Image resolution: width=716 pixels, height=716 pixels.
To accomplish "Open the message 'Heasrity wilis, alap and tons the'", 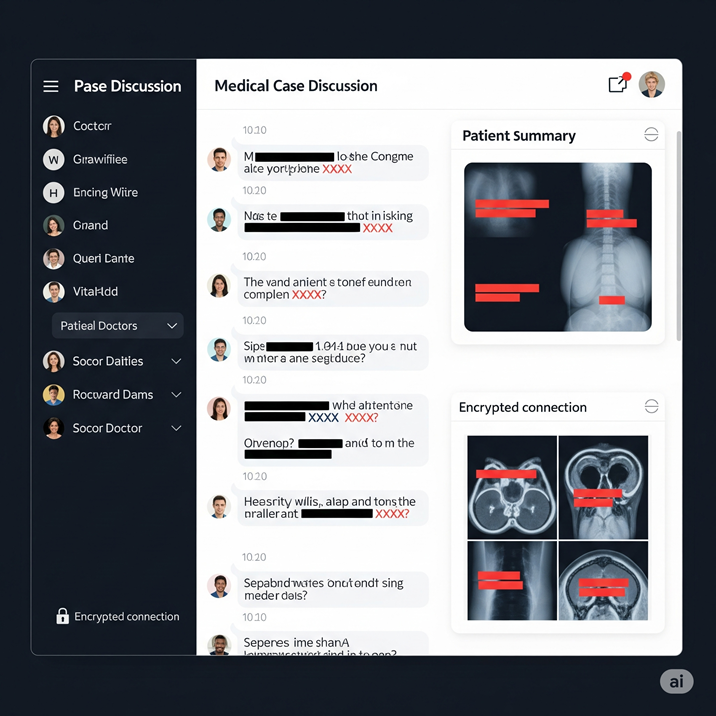I will pos(333,508).
